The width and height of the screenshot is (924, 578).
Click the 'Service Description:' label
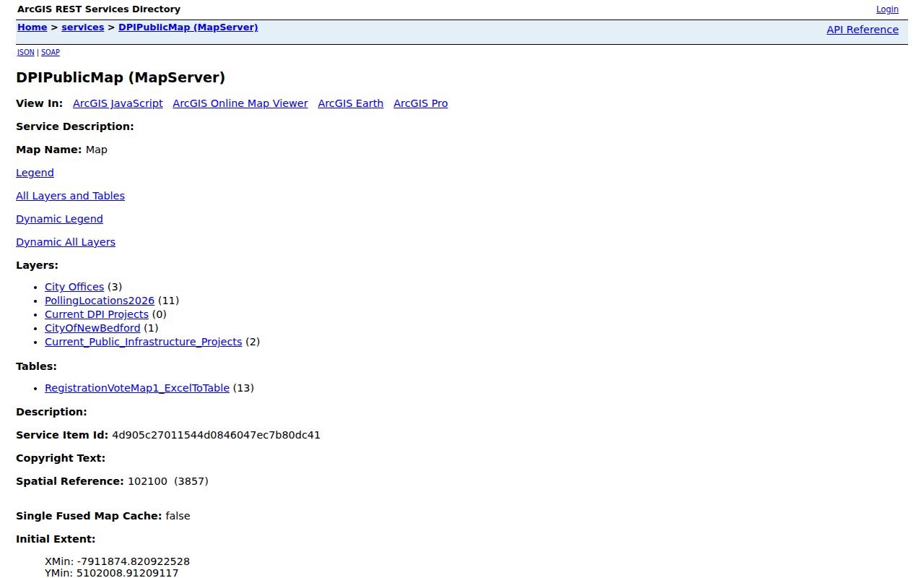click(x=75, y=126)
